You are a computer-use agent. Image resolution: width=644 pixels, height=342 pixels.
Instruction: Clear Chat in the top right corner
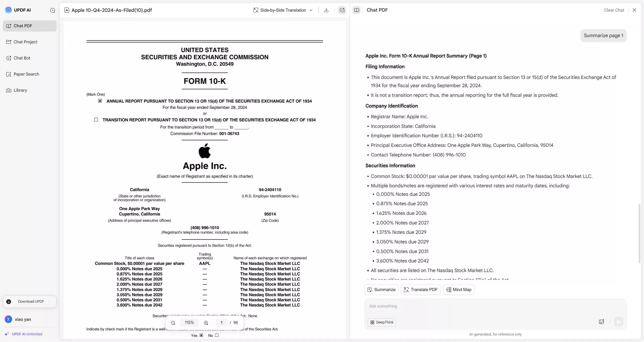point(614,10)
